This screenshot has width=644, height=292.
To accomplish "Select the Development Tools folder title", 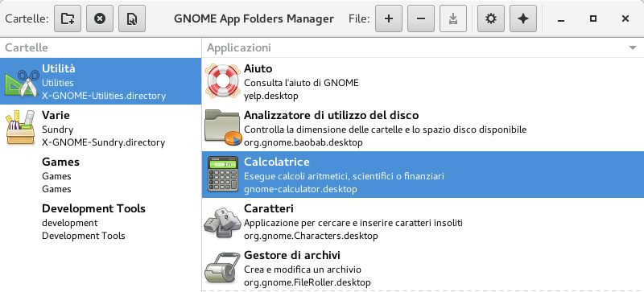I will click(93, 208).
